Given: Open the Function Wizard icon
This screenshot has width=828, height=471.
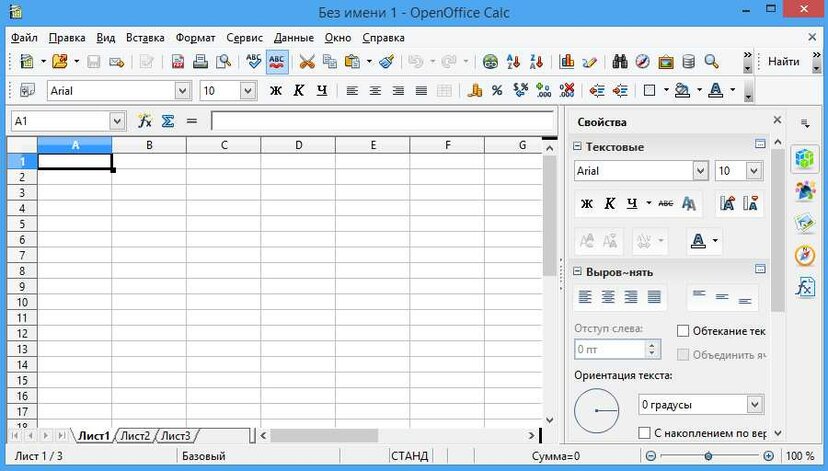Looking at the screenshot, I should click(x=145, y=121).
